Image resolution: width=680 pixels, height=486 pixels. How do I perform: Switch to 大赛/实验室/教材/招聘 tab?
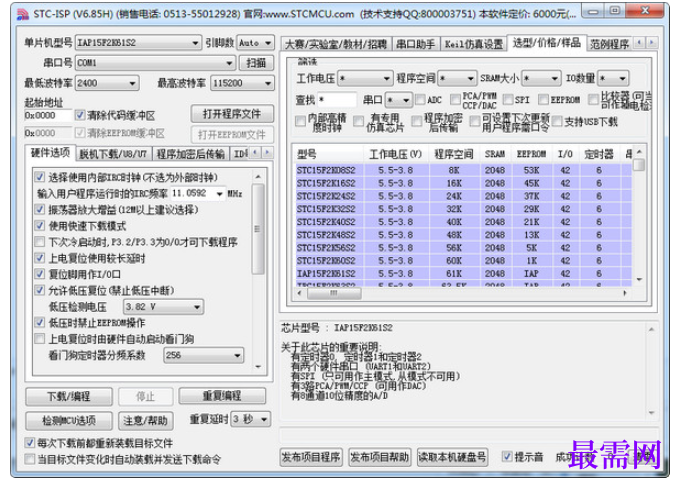coord(336,44)
